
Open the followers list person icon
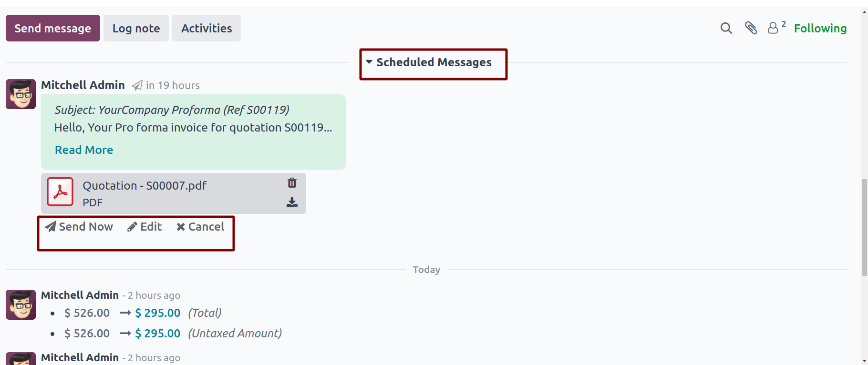pos(773,29)
